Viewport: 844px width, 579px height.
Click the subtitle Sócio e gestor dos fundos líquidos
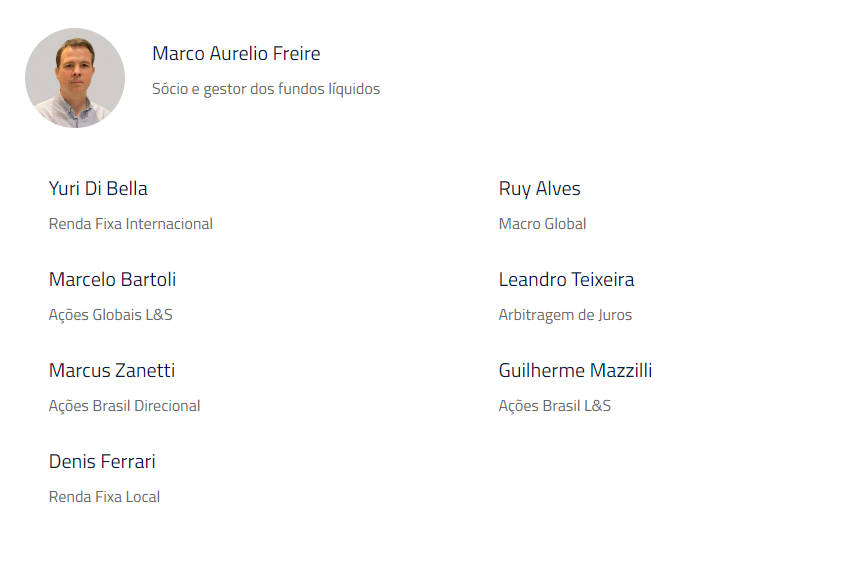[x=266, y=89]
